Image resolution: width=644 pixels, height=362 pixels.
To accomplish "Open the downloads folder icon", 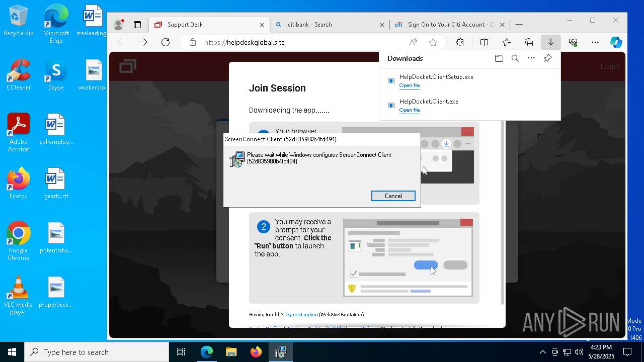I will tap(499, 58).
